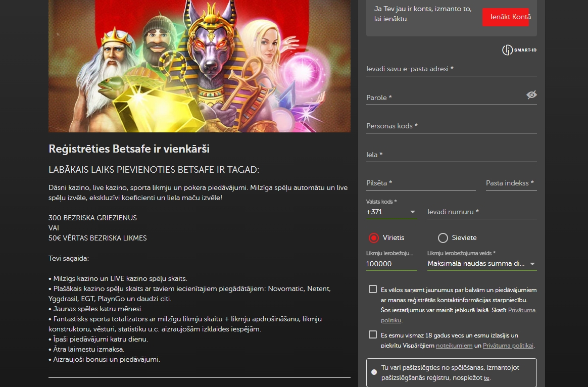Click the bet limit amount field showing 100000
Screen dimensions: 588x387
[x=391, y=264]
